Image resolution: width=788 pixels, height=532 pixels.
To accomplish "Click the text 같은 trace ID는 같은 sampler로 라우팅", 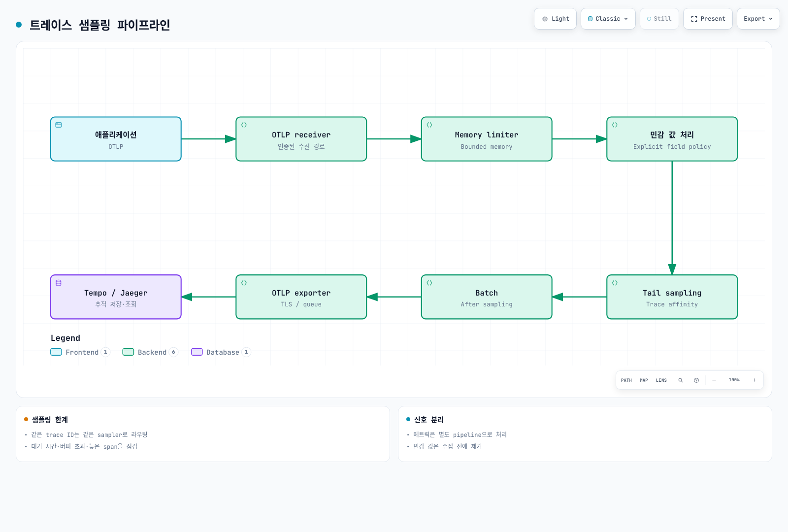I will pyautogui.click(x=90, y=434).
